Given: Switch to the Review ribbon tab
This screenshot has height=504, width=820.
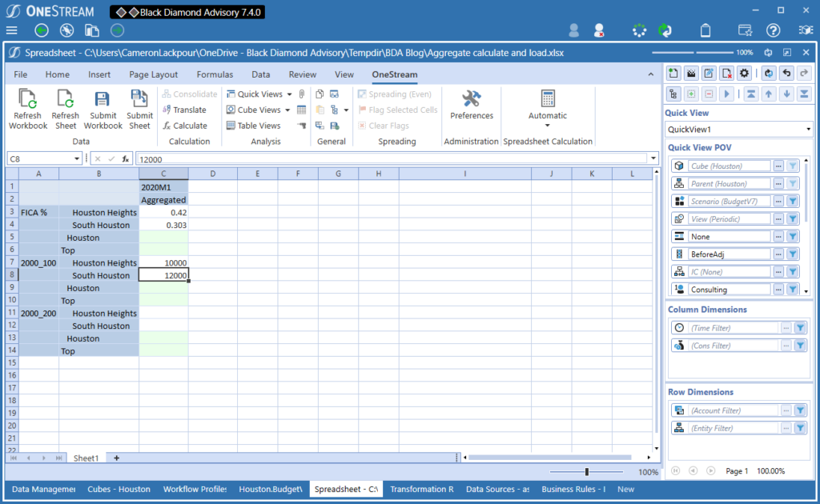Looking at the screenshot, I should [x=302, y=74].
